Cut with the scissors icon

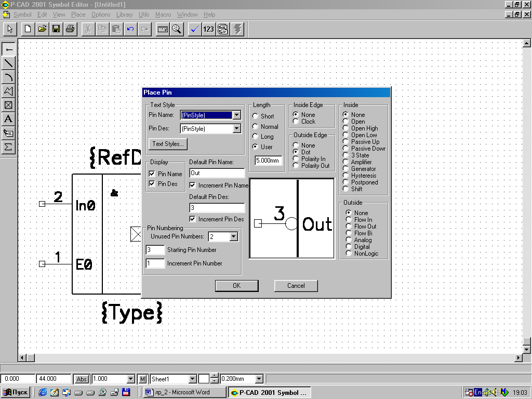(x=88, y=29)
